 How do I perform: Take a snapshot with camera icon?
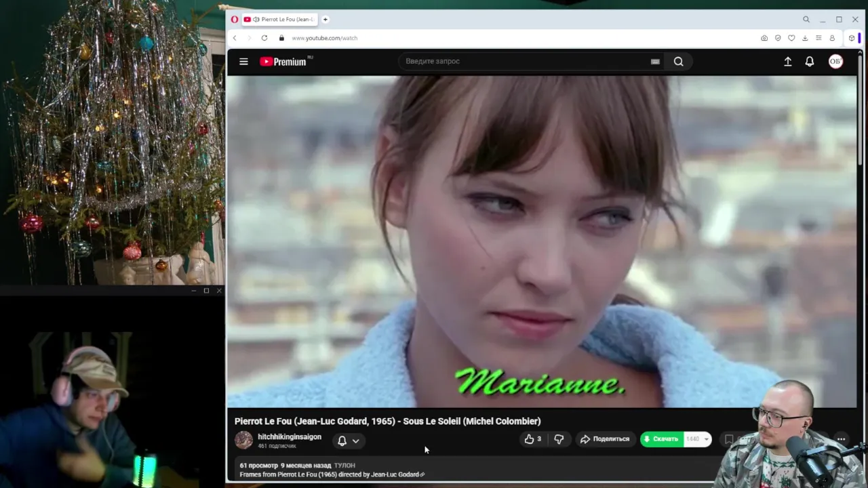[764, 38]
